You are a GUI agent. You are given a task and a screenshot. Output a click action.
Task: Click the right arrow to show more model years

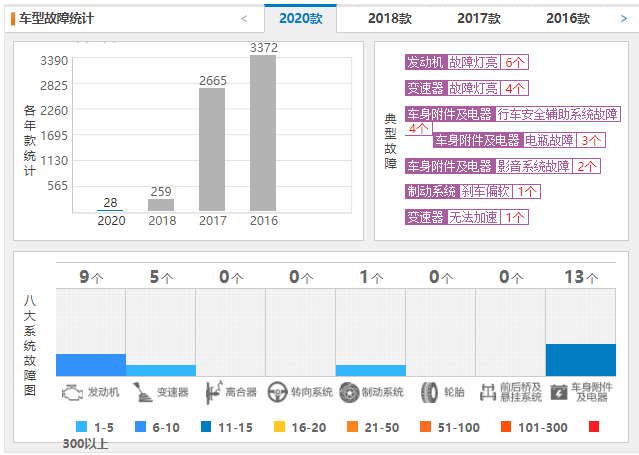(624, 18)
